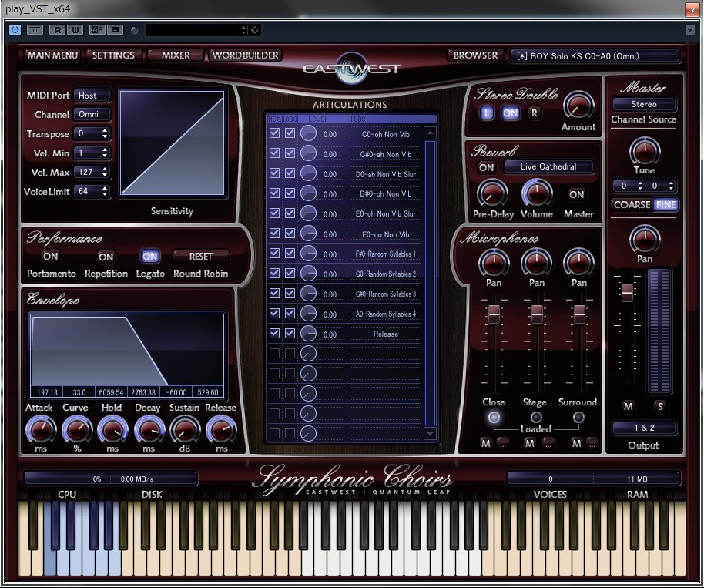
Task: Open the MIDI Port Host dropdown
Action: tap(92, 96)
